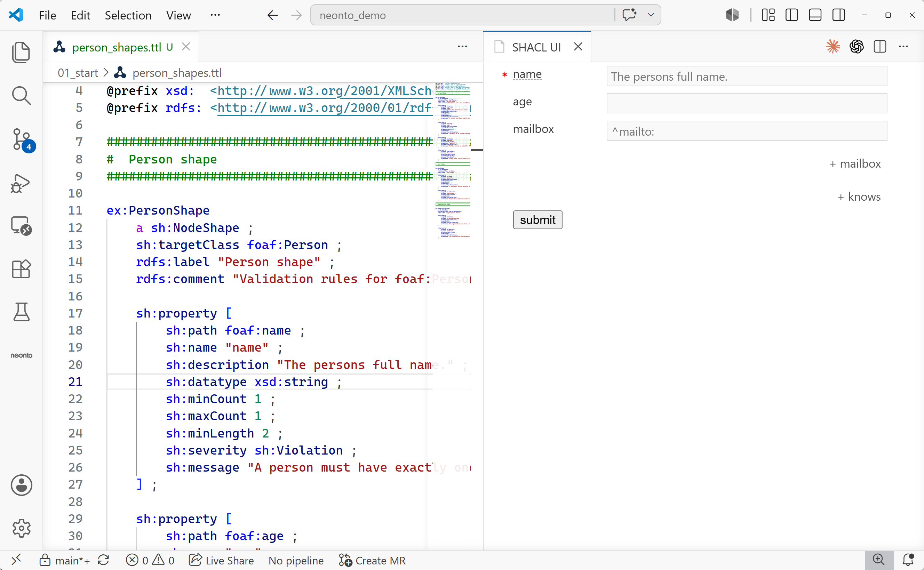The image size is (924, 570).
Task: Close the SHACL UI tab
Action: pos(578,47)
